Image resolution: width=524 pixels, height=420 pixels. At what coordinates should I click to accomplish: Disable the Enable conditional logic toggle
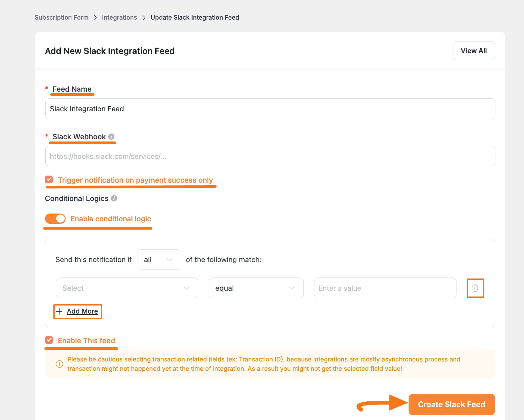click(55, 219)
